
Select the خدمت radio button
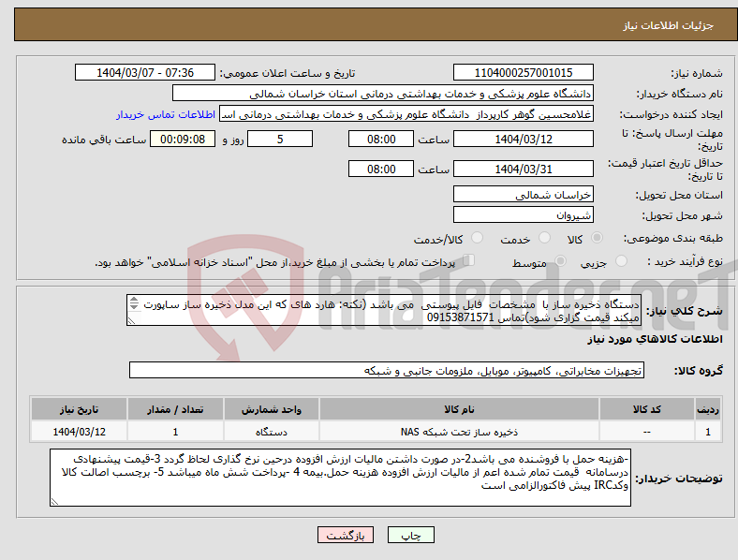(544, 238)
